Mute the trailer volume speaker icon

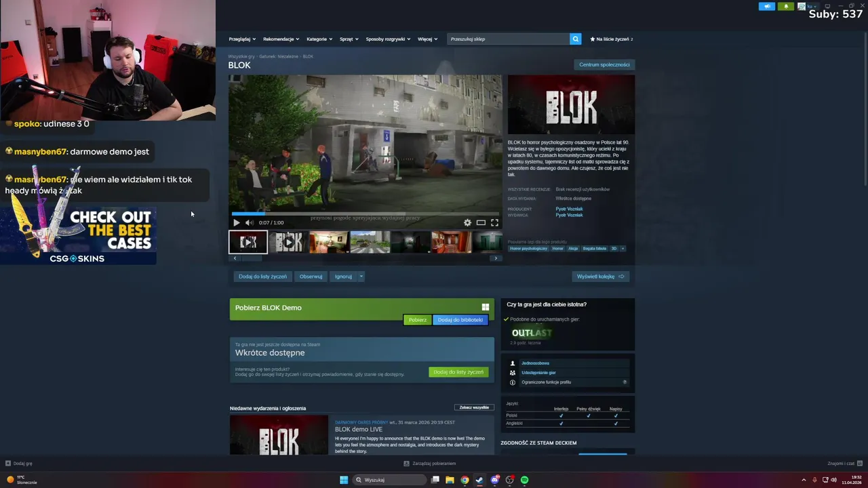(x=249, y=222)
